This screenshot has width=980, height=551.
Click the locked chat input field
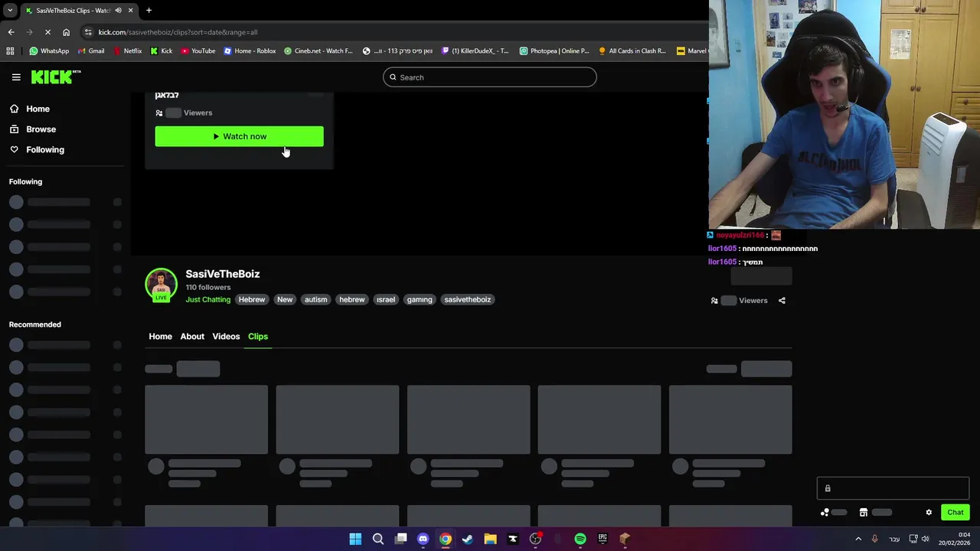[893, 488]
